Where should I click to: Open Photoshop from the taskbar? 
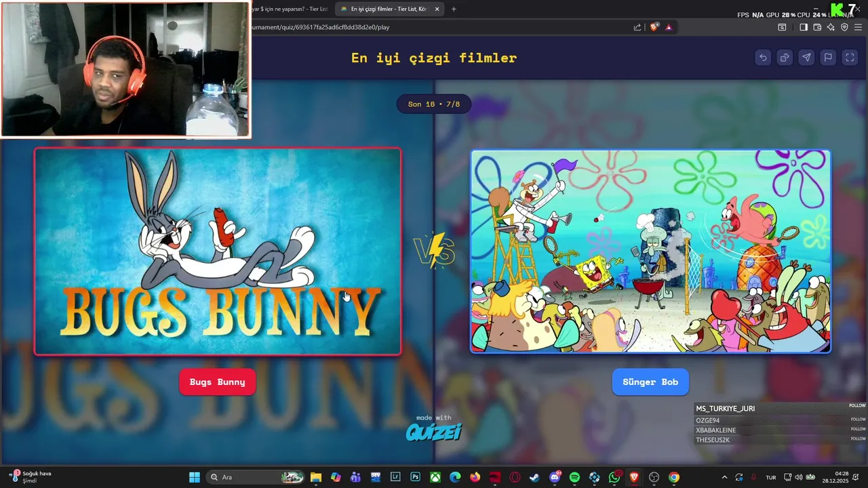415,477
